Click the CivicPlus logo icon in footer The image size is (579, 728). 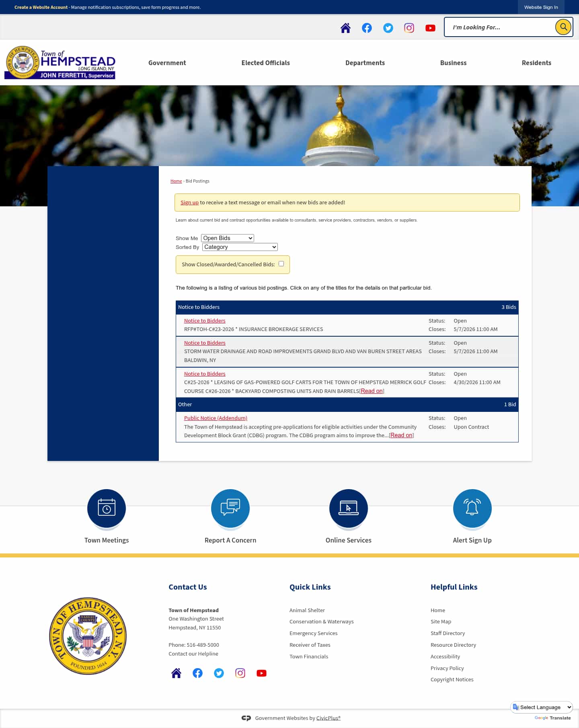tap(246, 718)
